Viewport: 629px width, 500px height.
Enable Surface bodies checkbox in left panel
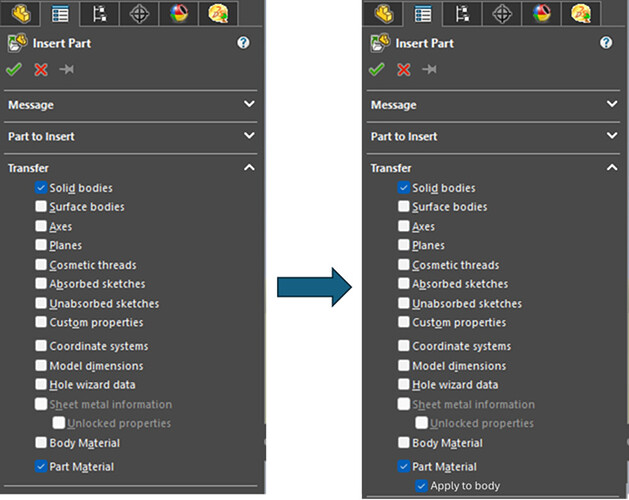point(41,206)
